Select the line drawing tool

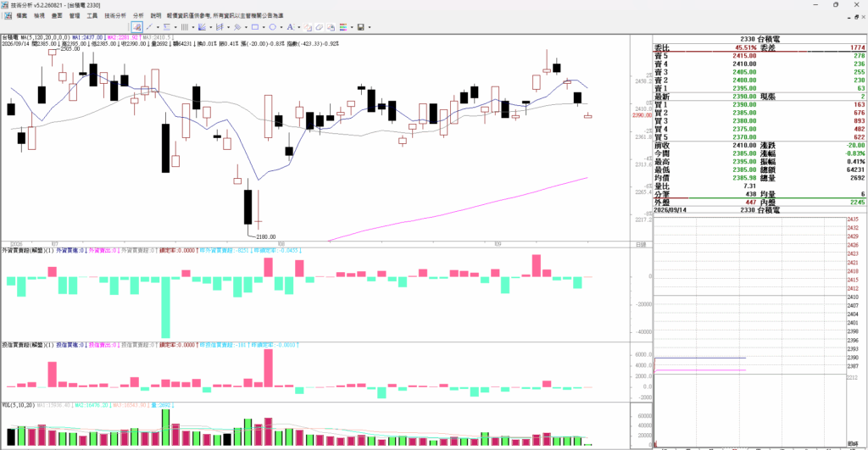149,27
